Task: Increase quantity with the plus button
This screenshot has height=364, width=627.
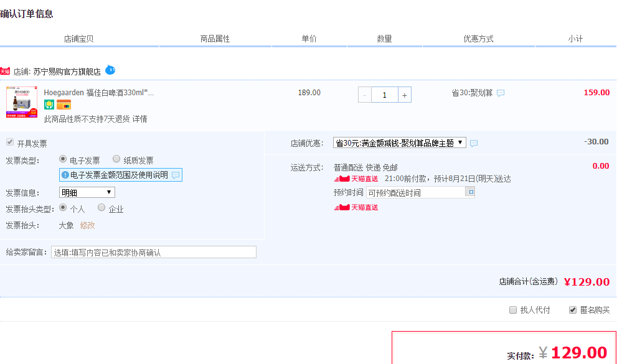Action: click(x=405, y=95)
